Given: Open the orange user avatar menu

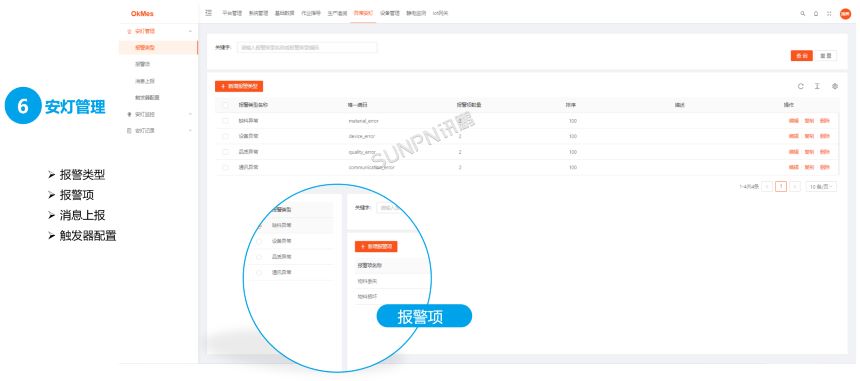Looking at the screenshot, I should pos(845,14).
